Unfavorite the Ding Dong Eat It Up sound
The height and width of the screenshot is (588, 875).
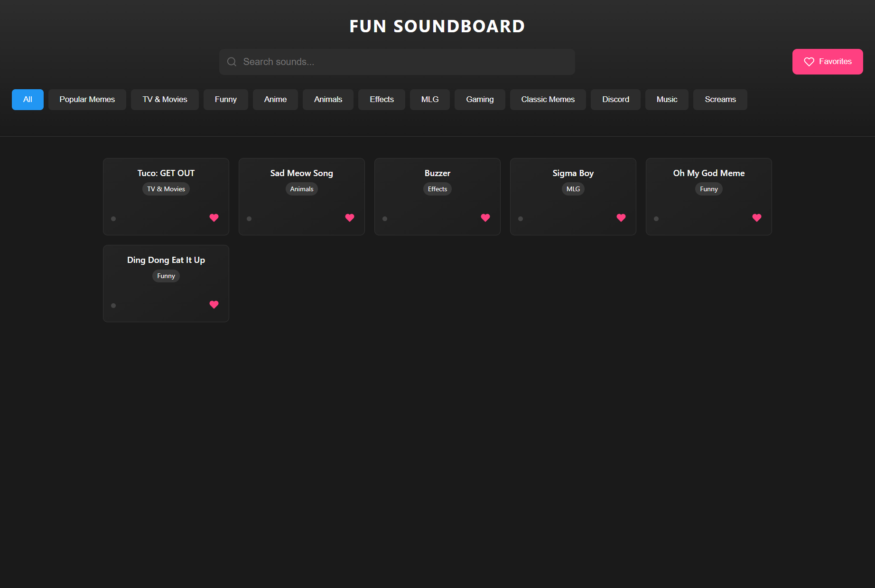(214, 305)
